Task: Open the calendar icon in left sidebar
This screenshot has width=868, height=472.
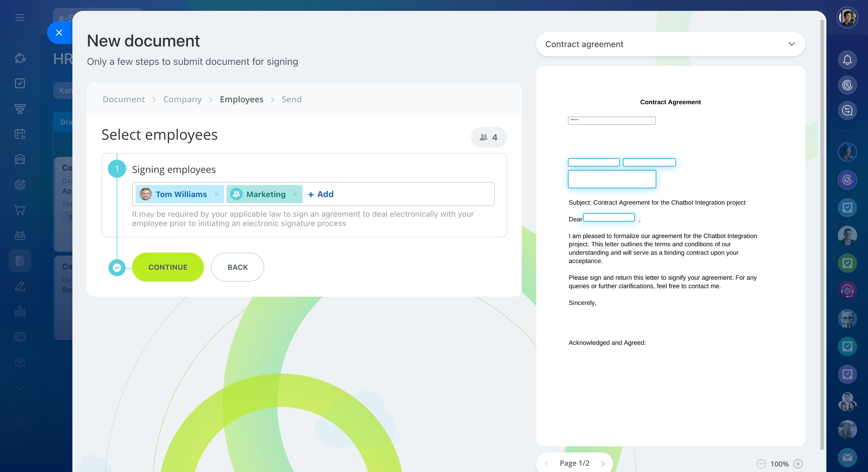Action: tap(20, 134)
